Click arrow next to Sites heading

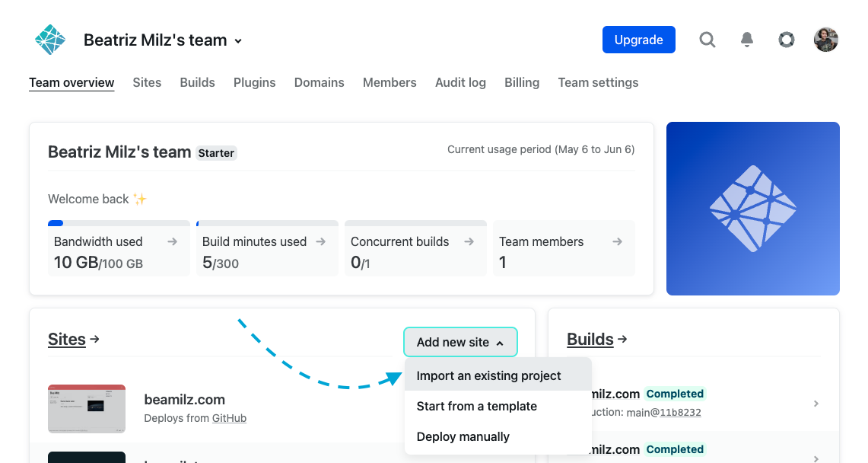pyautogui.click(x=94, y=339)
